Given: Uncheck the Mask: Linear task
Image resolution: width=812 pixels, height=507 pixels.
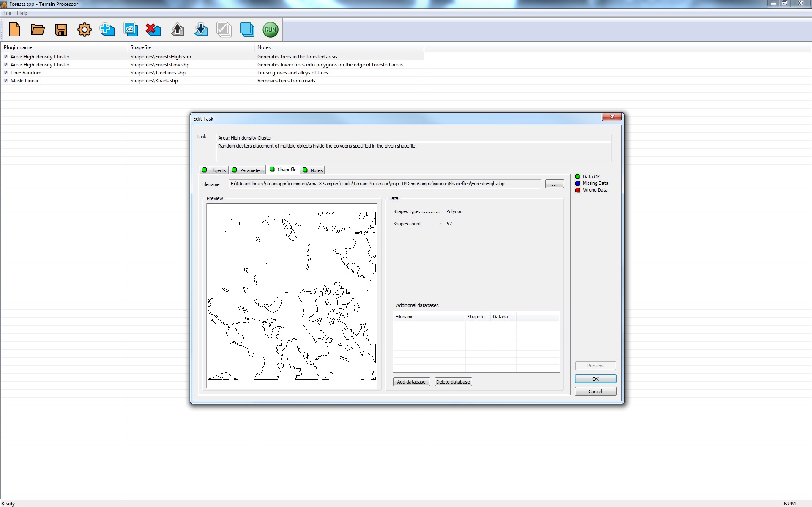Looking at the screenshot, I should pos(6,80).
